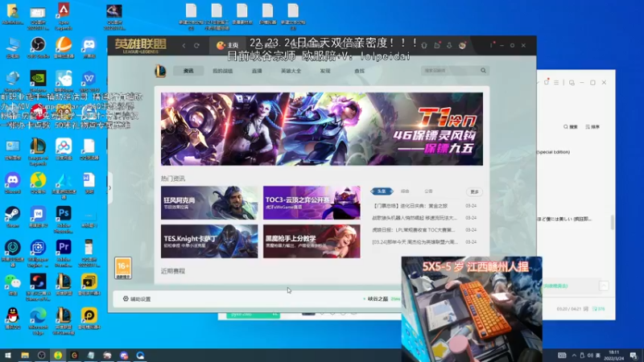Switch the news list to 公告

(428, 191)
